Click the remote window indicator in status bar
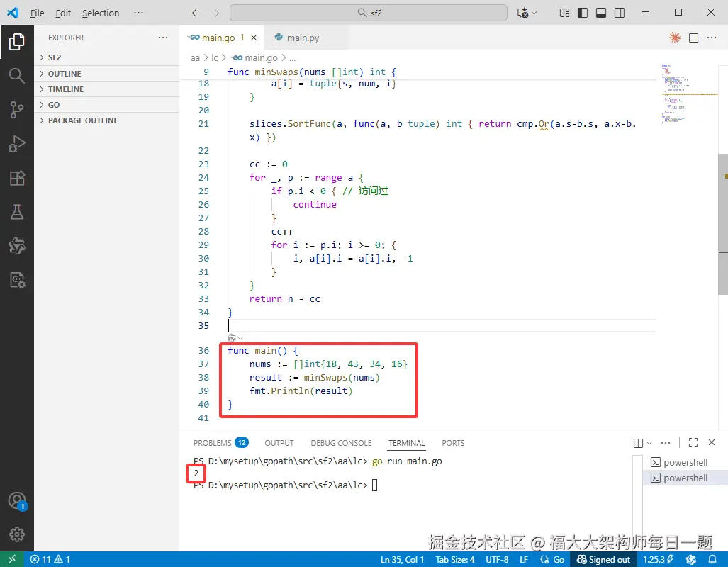The image size is (728, 567). click(12, 560)
